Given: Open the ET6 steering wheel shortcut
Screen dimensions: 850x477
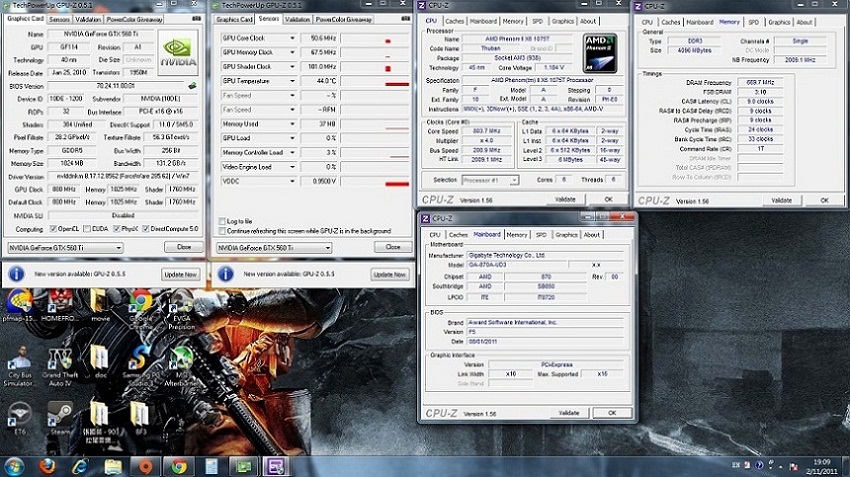Looking at the screenshot, I should tap(20, 418).
